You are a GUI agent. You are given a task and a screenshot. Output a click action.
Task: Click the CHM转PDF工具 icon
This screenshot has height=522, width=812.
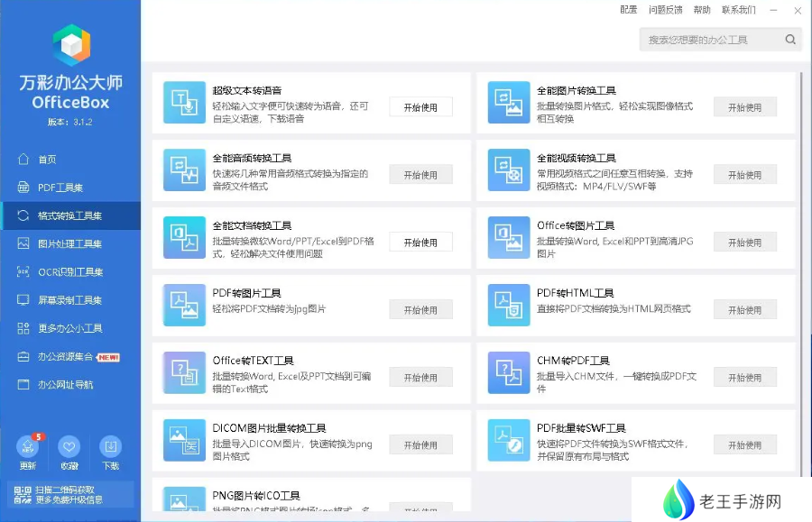pos(509,373)
